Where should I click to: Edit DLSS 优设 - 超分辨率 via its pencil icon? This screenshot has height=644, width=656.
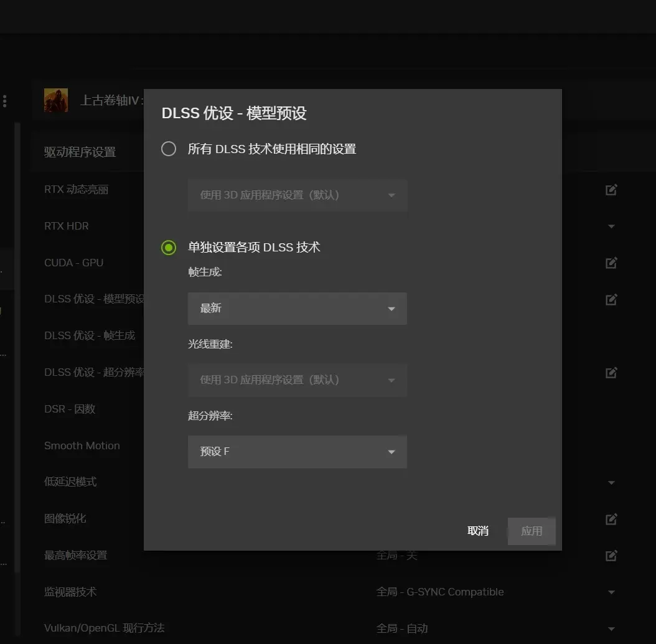[x=611, y=372]
